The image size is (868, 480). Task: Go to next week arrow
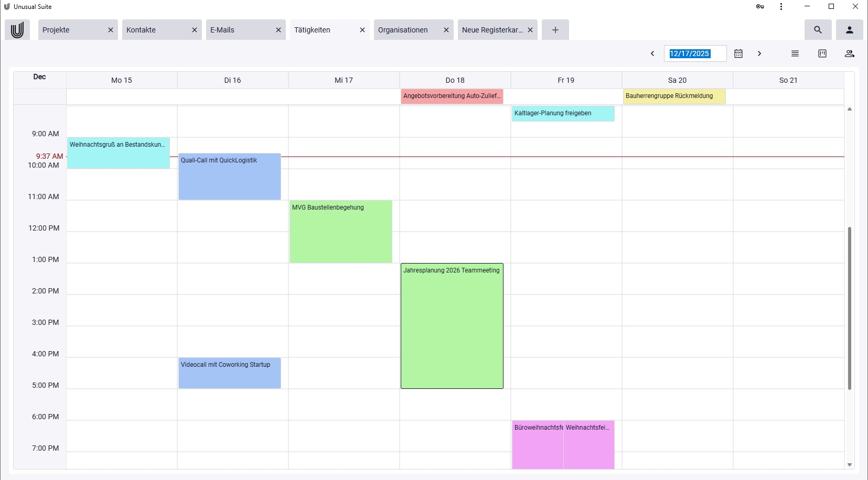(x=759, y=53)
